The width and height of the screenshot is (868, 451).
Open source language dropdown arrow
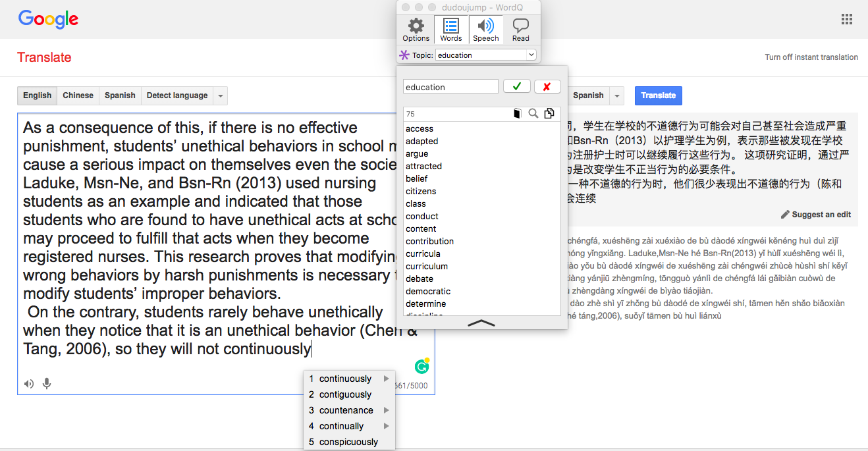(221, 95)
